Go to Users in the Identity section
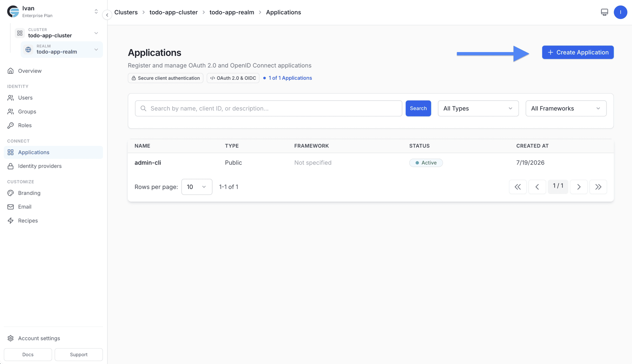Screen dimensions: 632x364 coord(53,98)
